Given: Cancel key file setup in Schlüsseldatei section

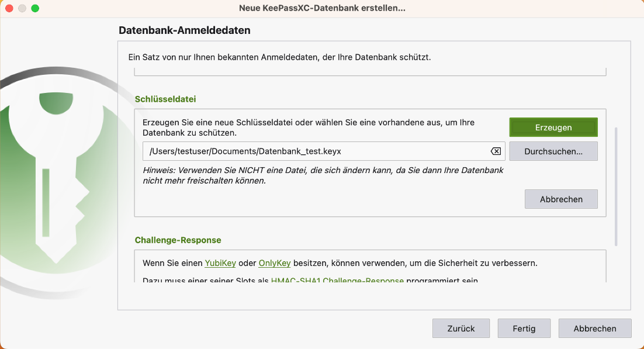Looking at the screenshot, I should 560,199.
